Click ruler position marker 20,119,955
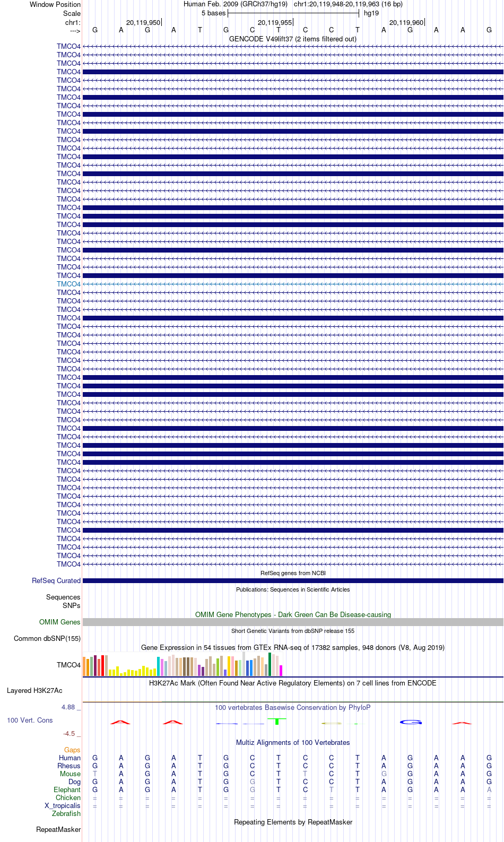Screen dimensions: 504x842 275,22
